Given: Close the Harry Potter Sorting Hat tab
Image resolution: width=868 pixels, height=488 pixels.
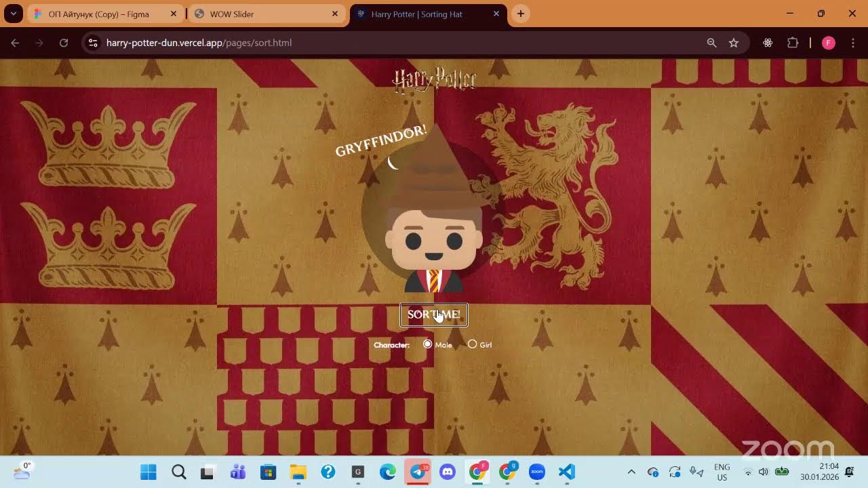Looking at the screenshot, I should [496, 14].
